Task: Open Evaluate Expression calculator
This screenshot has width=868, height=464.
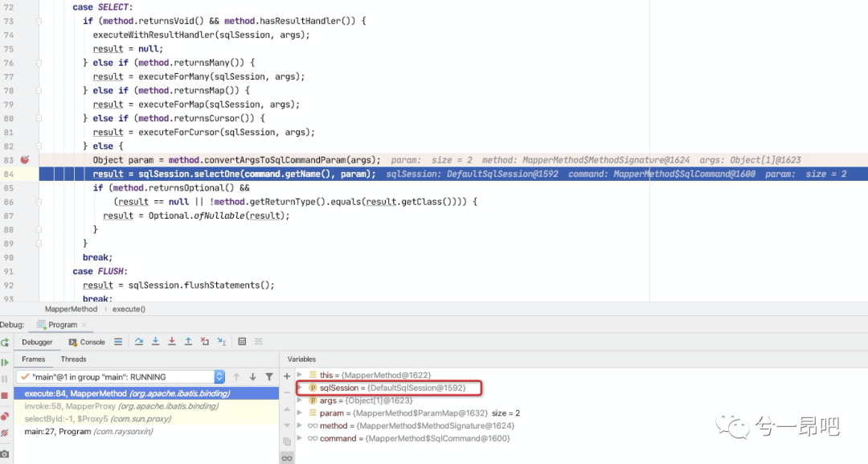Action: coord(242,342)
